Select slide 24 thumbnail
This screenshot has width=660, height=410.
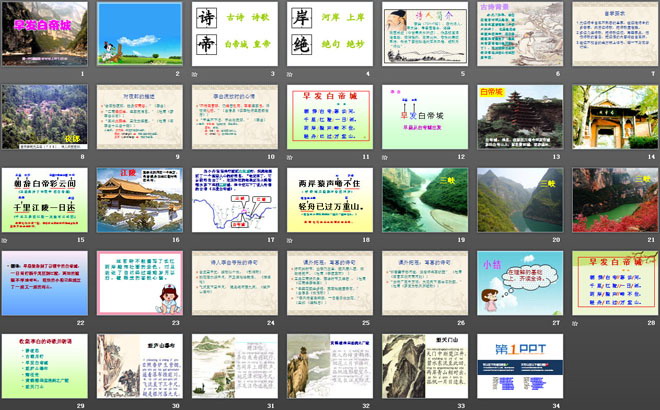click(235, 283)
